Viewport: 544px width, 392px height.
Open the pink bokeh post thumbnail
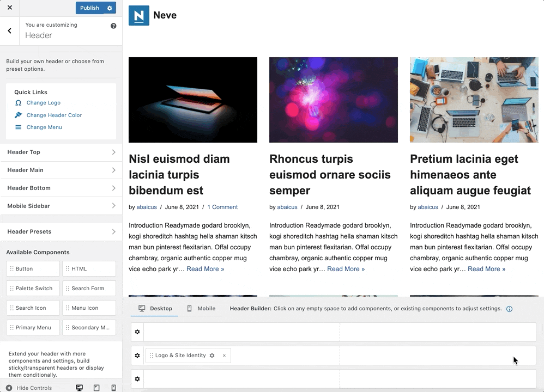point(334,100)
